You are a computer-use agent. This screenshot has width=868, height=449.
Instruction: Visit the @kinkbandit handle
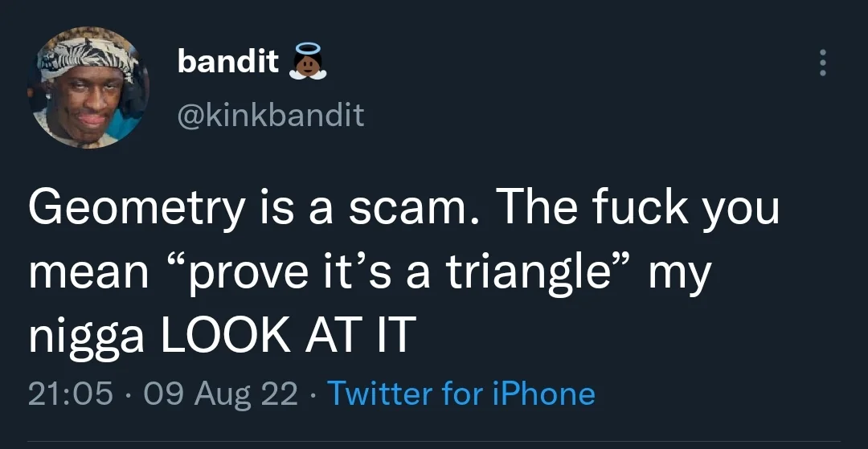270,116
